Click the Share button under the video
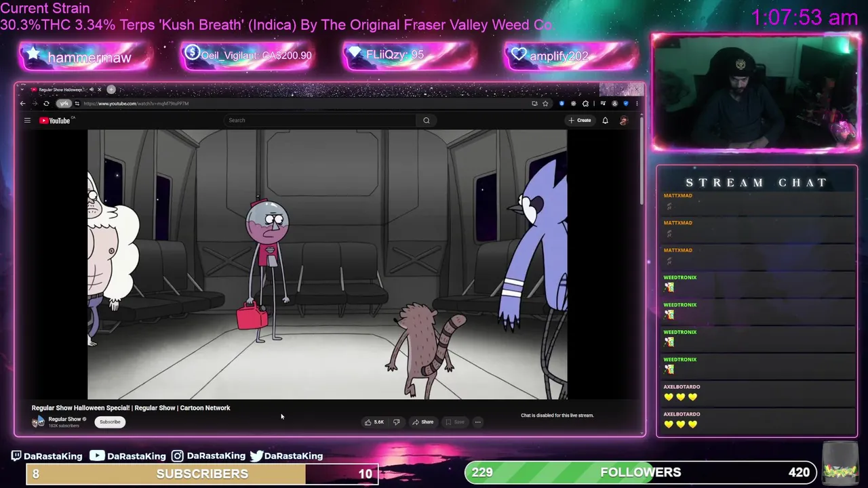The height and width of the screenshot is (488, 868). pyautogui.click(x=423, y=422)
